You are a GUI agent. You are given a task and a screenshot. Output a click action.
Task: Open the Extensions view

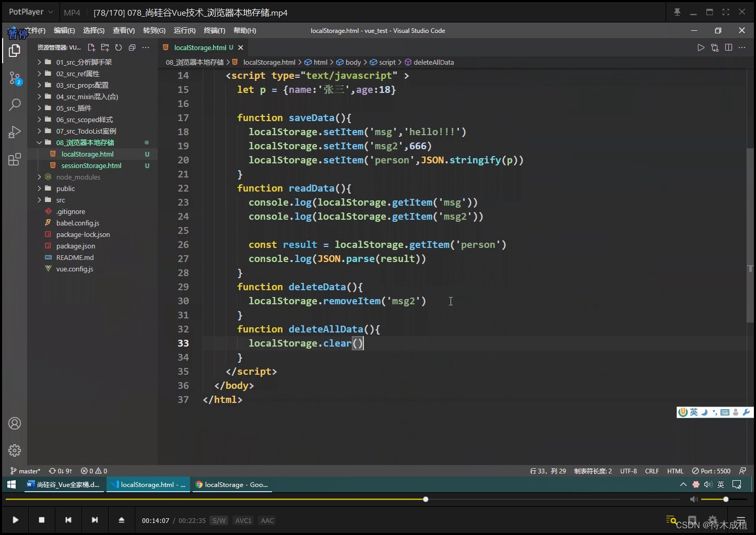click(15, 159)
